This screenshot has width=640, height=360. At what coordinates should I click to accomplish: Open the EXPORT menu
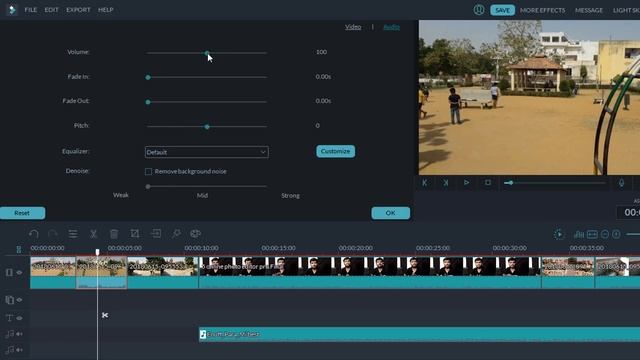(x=78, y=10)
